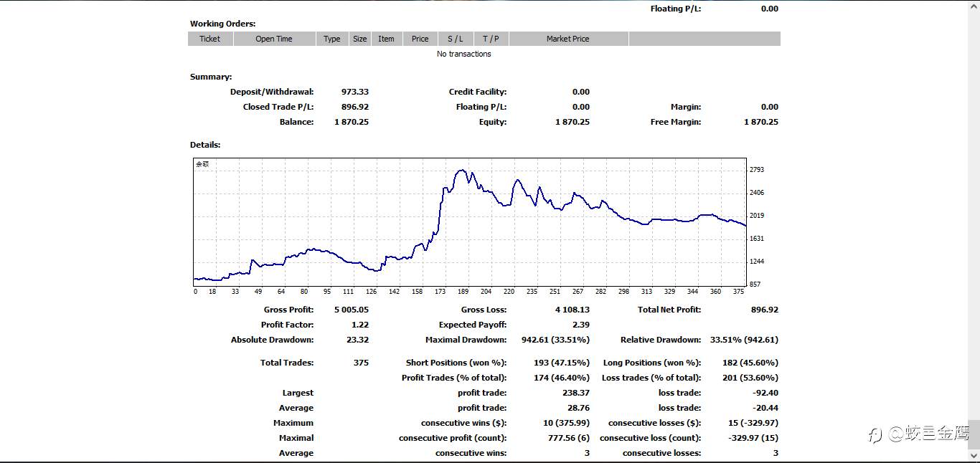Click the Deposit/Withdrawal value 973.33

(355, 92)
